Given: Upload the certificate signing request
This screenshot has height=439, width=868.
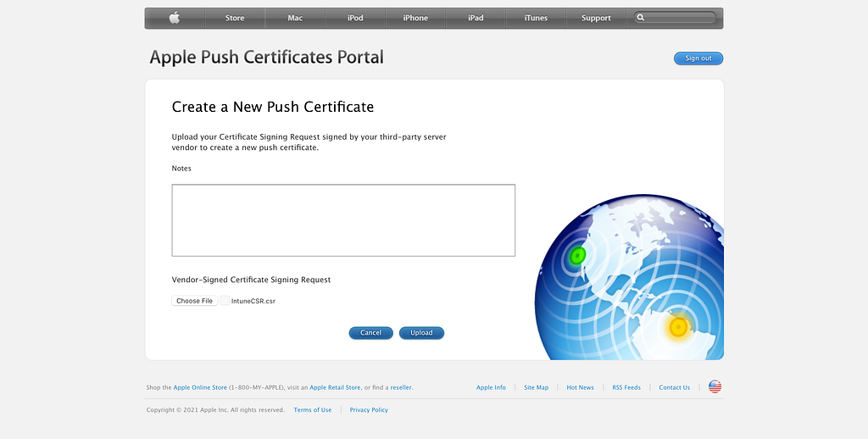Looking at the screenshot, I should 421,333.
